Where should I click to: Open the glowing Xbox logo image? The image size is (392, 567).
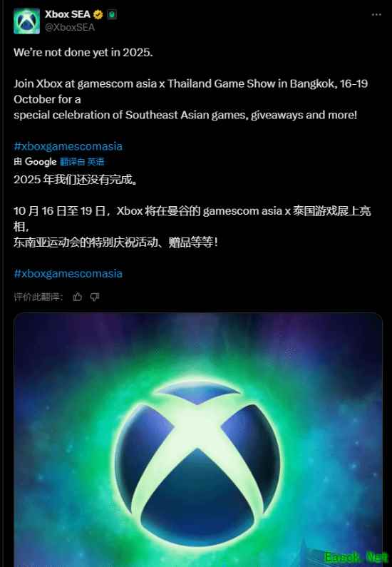point(198,440)
